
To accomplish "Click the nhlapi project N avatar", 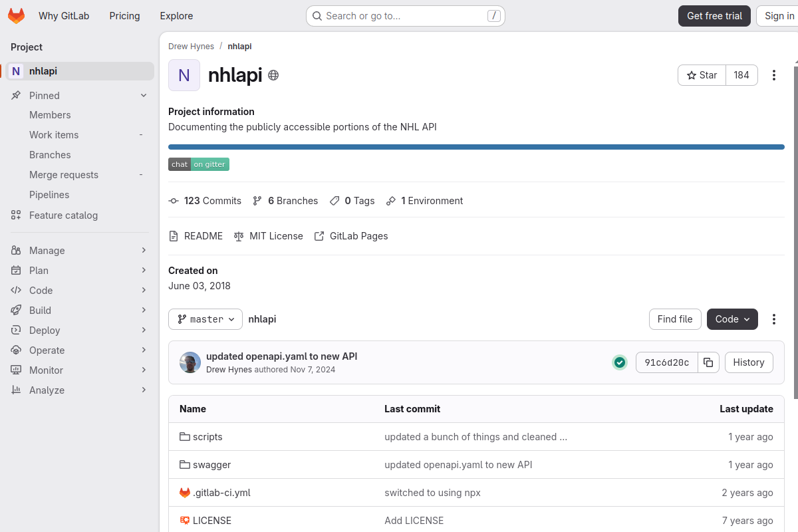I will [184, 75].
